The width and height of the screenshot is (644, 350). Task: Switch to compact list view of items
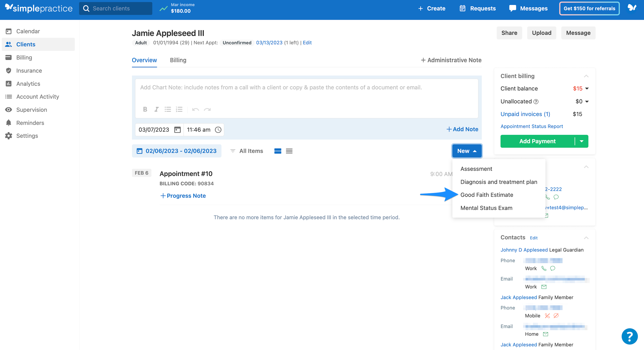click(289, 151)
